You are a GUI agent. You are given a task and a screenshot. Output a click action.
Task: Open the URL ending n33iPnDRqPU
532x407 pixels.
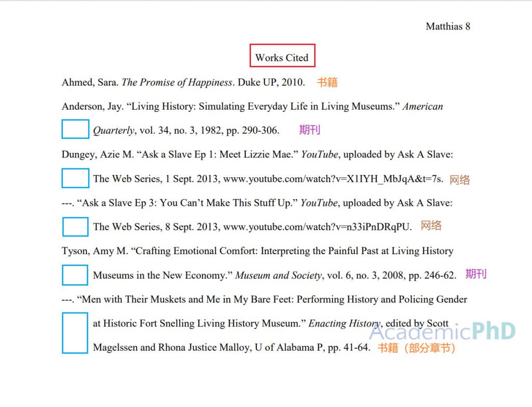tap(317, 227)
